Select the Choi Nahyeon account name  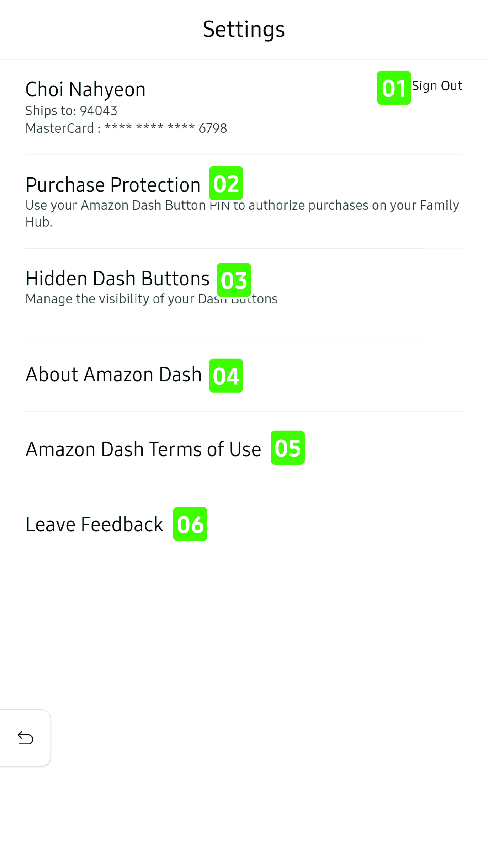tap(85, 89)
